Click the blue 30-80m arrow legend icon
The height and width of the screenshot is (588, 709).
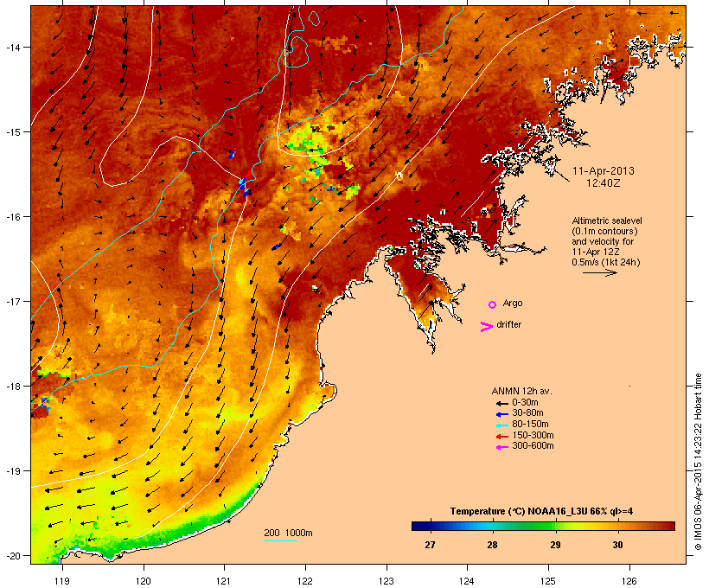(x=501, y=414)
